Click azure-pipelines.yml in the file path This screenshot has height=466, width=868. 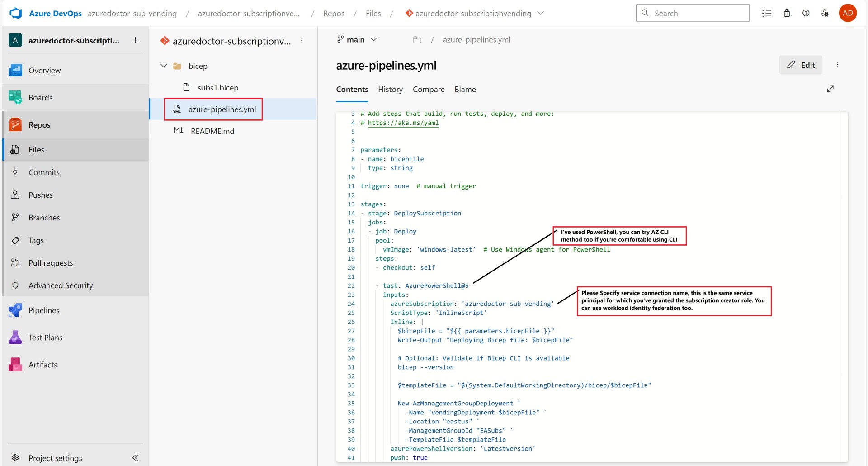pyautogui.click(x=476, y=40)
